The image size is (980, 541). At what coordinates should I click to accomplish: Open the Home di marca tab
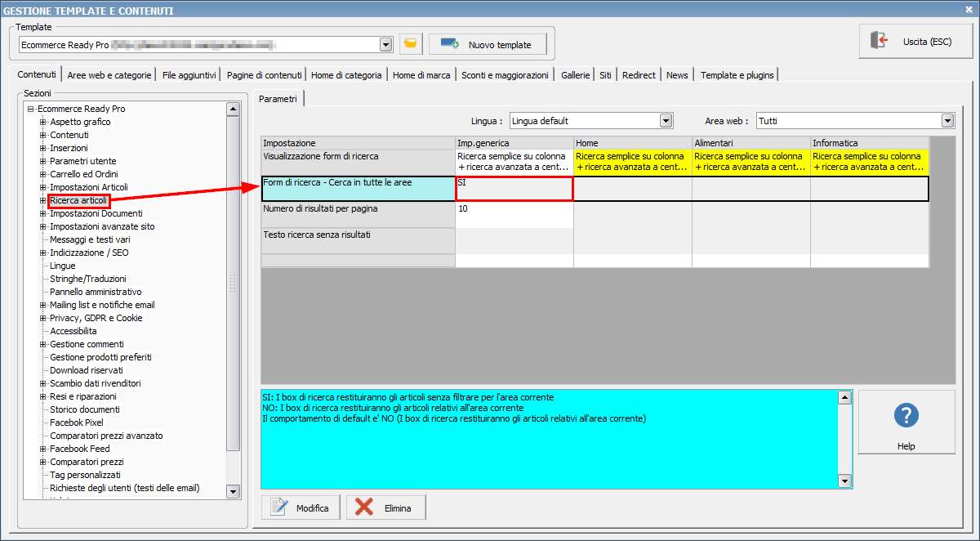coord(421,75)
